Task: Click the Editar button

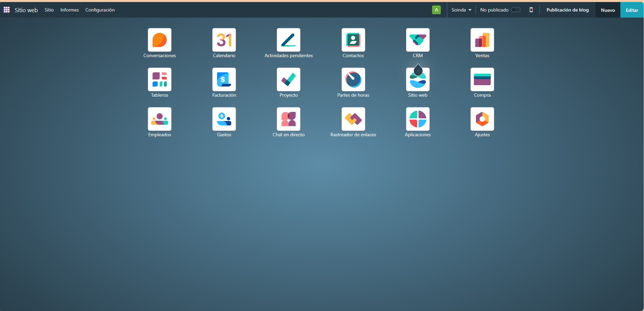Action: coord(632,10)
